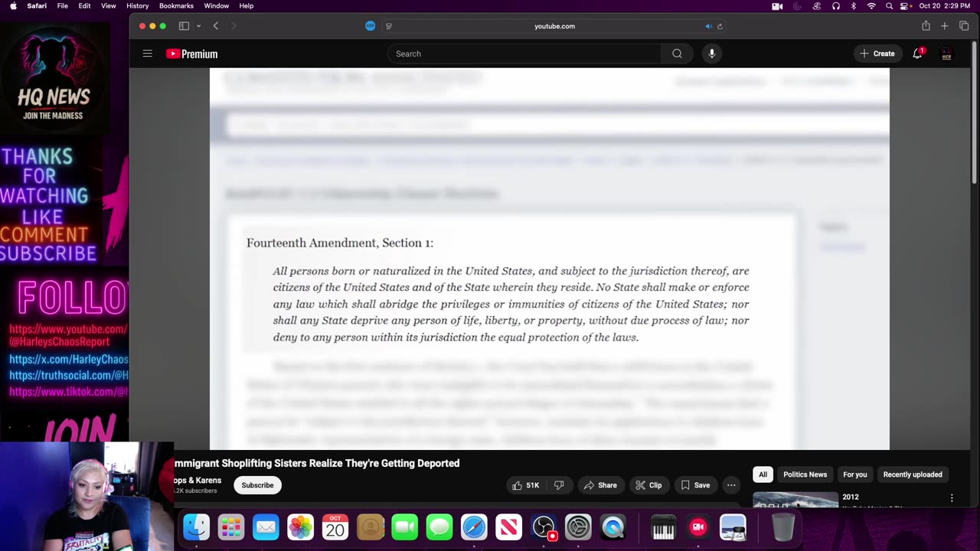Open Calendar showing Oct 20 in Dock

tap(335, 527)
